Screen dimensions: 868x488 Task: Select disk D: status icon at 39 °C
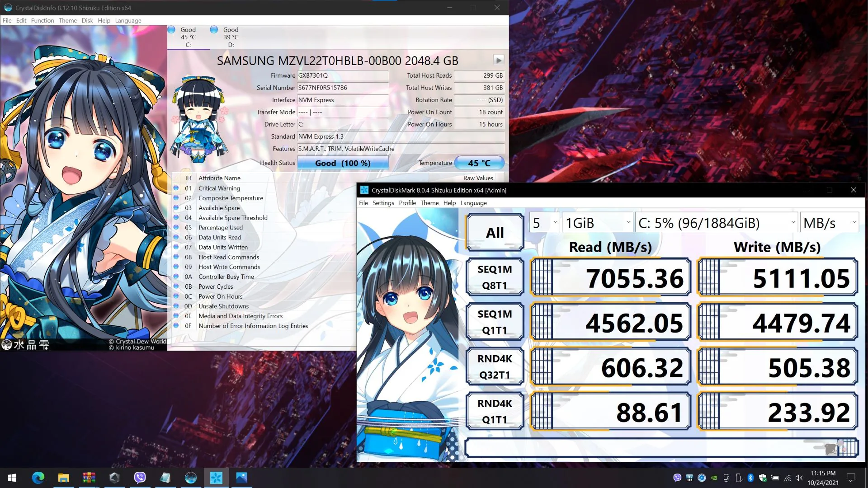(214, 30)
